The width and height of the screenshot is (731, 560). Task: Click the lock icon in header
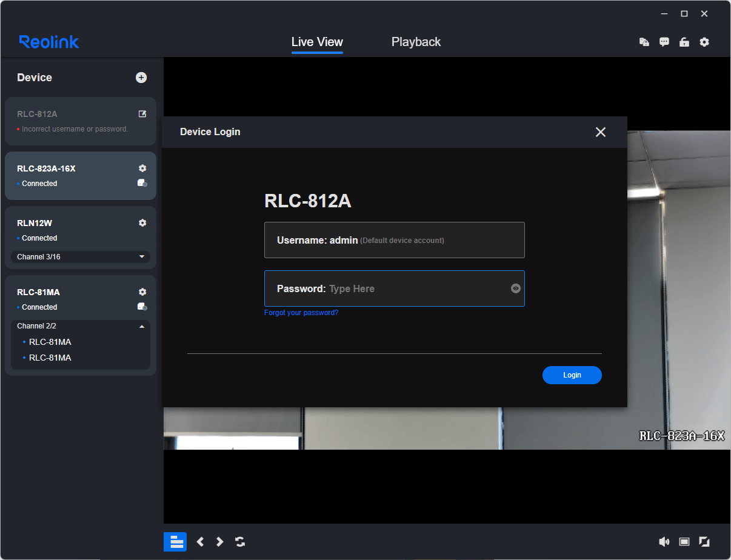(x=684, y=42)
